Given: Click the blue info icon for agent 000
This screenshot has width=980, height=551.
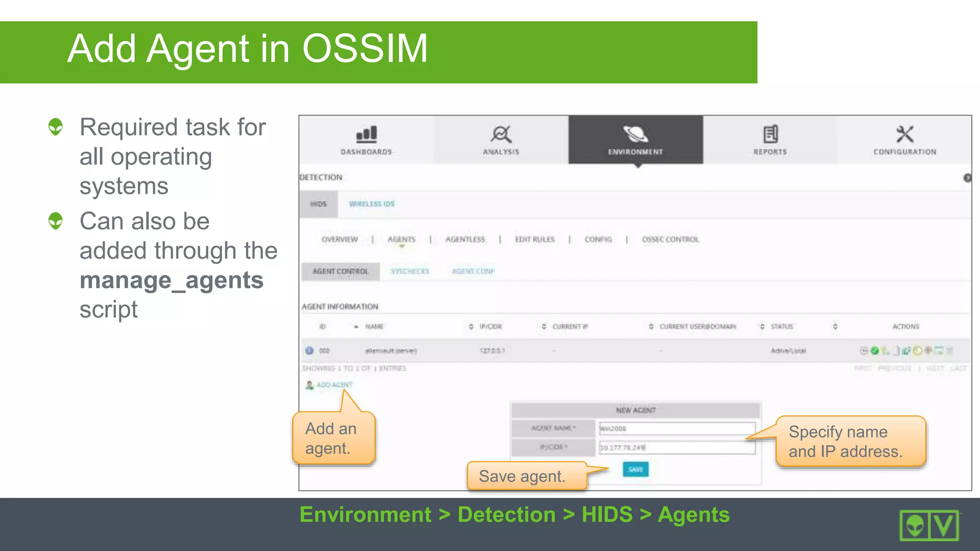Looking at the screenshot, I should [x=309, y=351].
